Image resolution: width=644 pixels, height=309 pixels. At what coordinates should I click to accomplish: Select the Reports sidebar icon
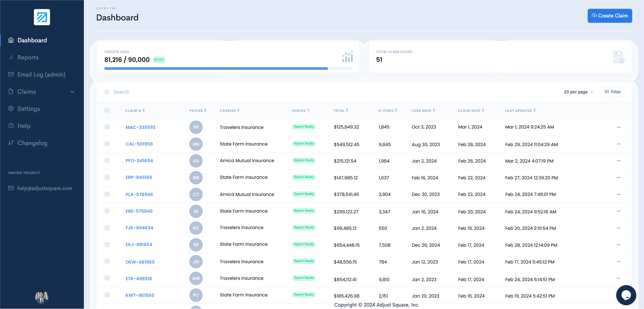(11, 57)
